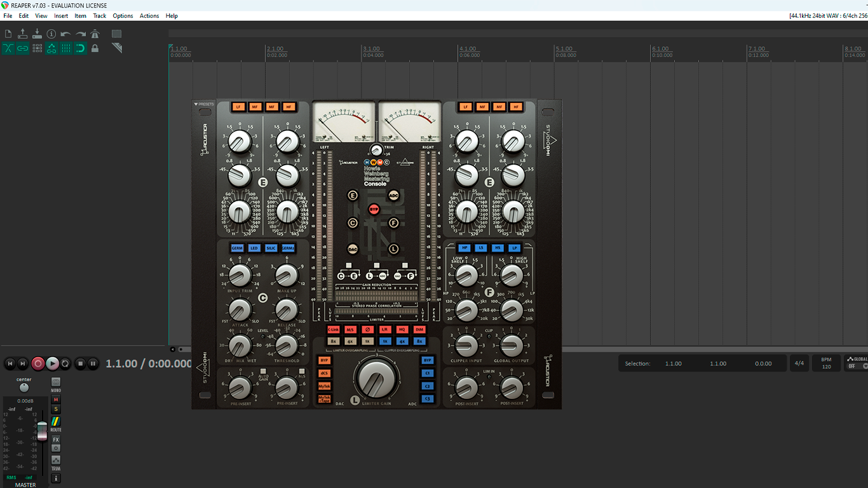The height and width of the screenshot is (488, 868).
Task: Click the BPM 120 tempo field
Action: click(826, 363)
